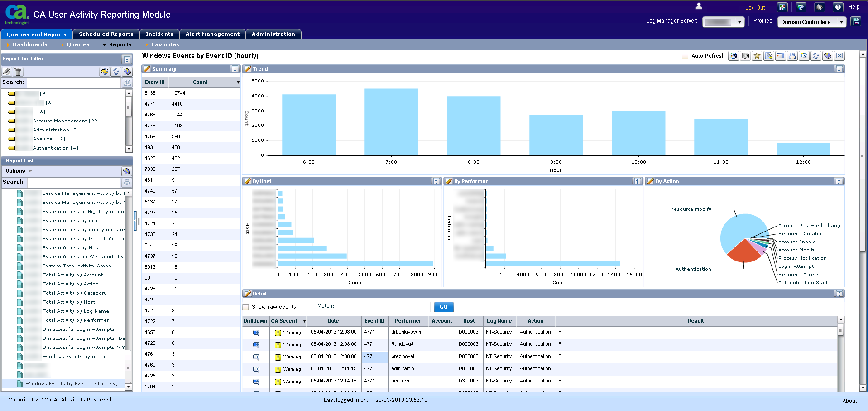Screen dimensions: 868x411
Task: Open Account Management [29] tag
Action: (x=66, y=121)
